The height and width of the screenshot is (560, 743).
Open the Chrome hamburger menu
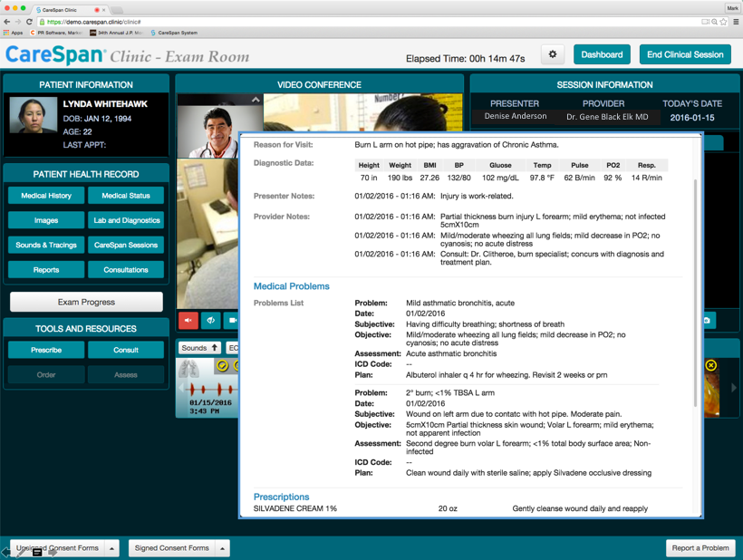pos(736,22)
